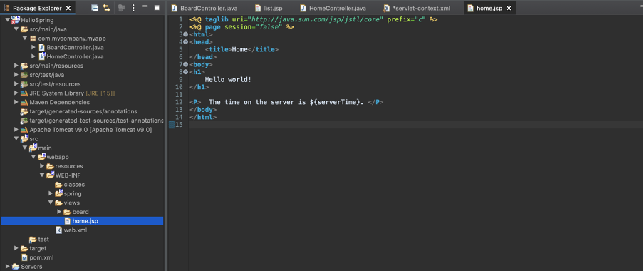This screenshot has height=271, width=644.
Task: Click the greyed-out focus task icon in Package Explorer
Action: 121,8
